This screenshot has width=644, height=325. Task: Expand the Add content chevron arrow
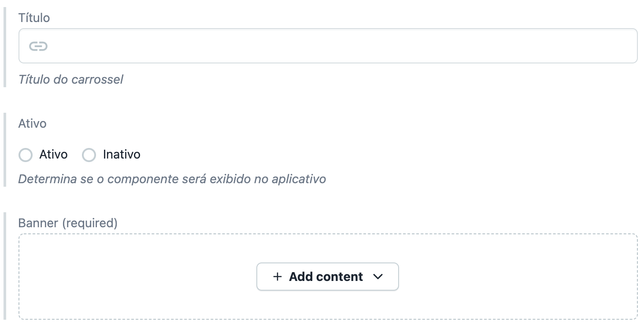tap(378, 277)
